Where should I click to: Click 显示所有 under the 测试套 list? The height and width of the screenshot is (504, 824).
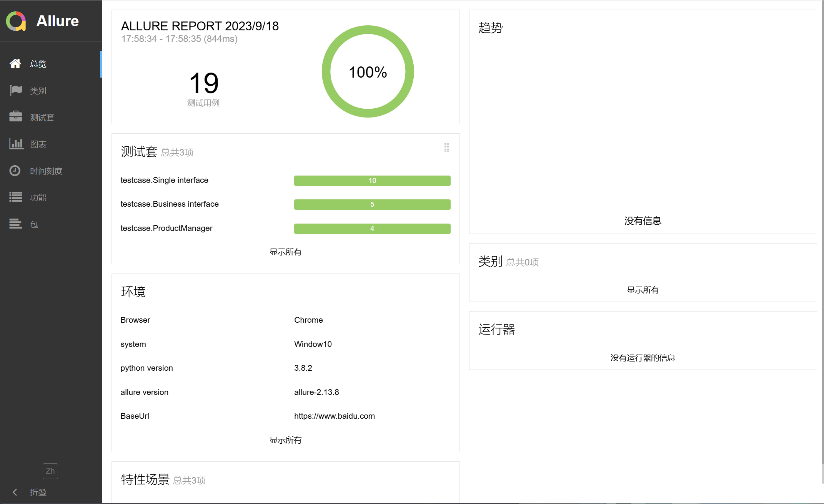point(285,252)
